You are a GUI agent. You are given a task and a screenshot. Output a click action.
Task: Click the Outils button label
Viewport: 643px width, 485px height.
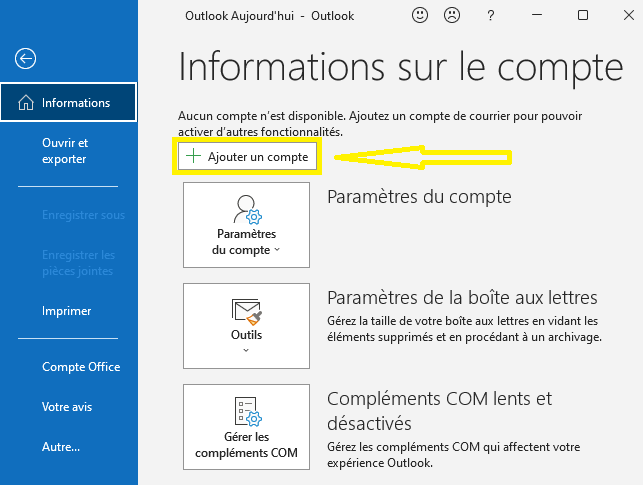click(246, 335)
